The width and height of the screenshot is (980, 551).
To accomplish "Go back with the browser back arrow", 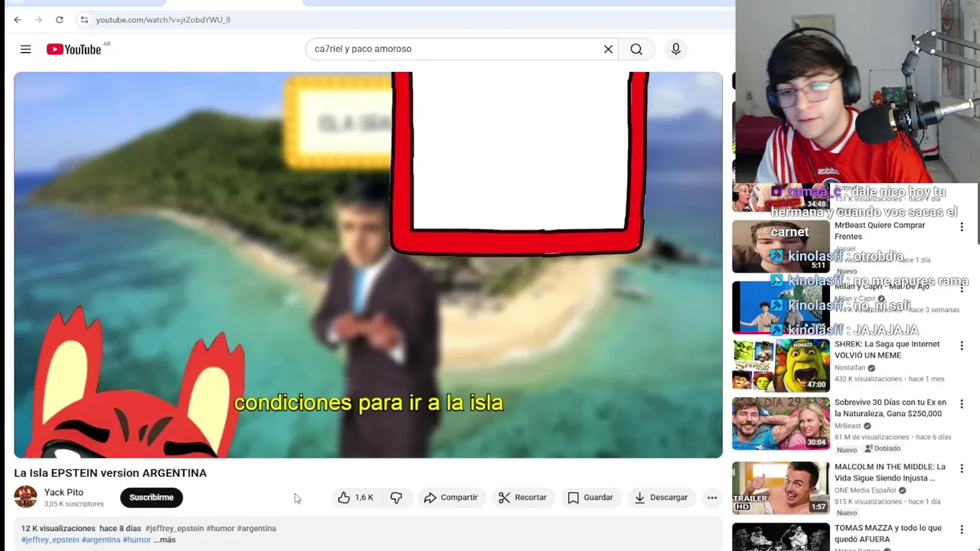I will tap(18, 20).
